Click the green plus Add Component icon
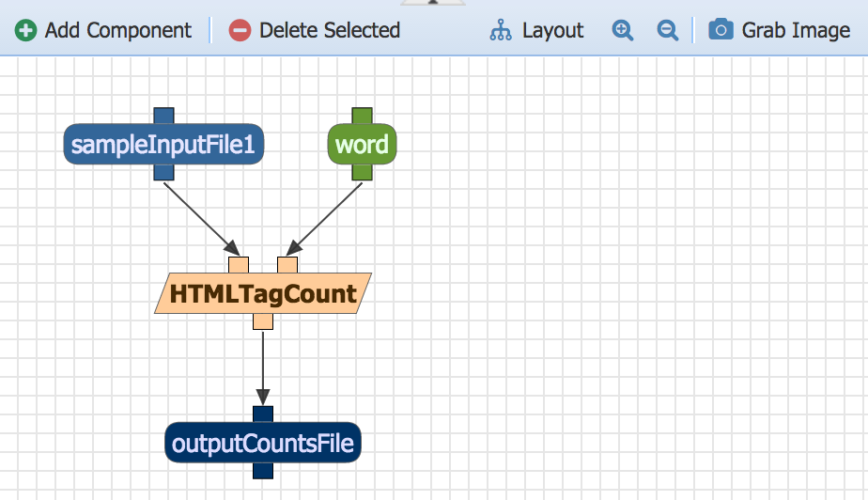Image resolution: width=868 pixels, height=500 pixels. tap(26, 30)
